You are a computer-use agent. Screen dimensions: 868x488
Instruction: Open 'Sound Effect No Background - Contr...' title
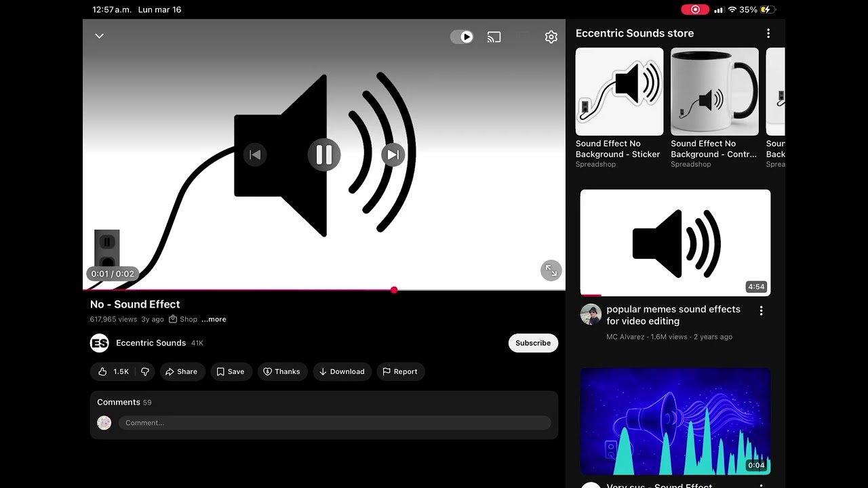(713, 148)
